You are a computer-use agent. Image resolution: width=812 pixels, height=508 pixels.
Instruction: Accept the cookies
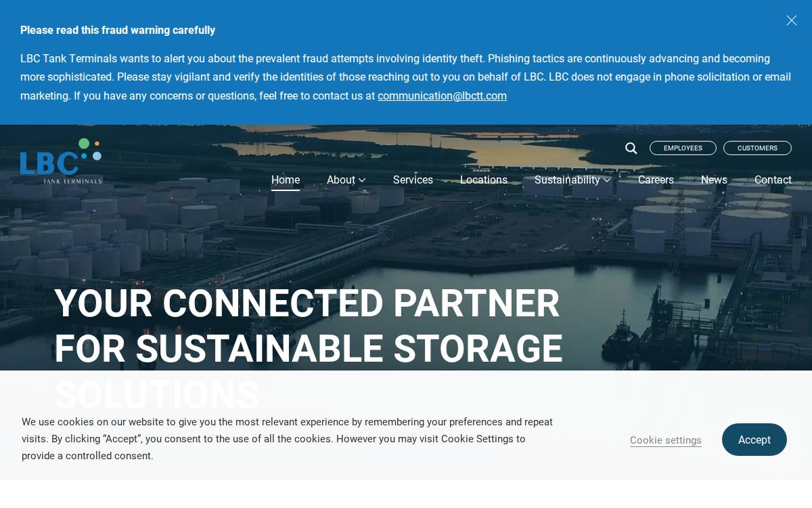(x=754, y=440)
